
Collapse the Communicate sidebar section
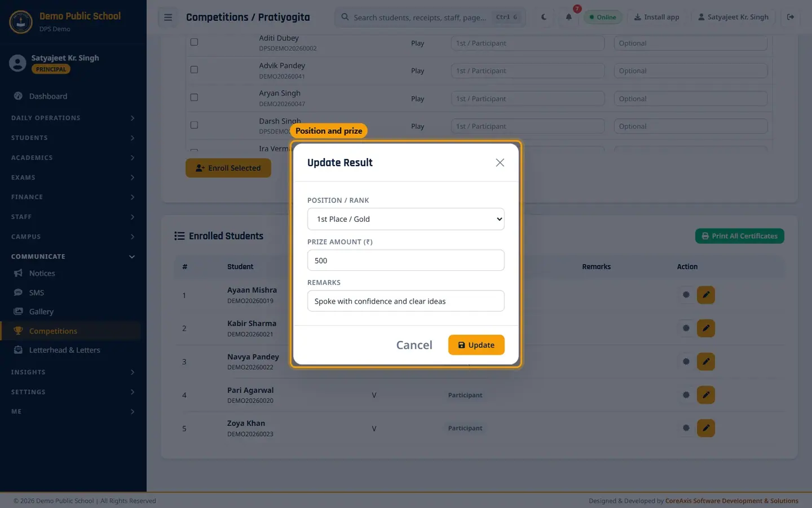pyautogui.click(x=73, y=256)
